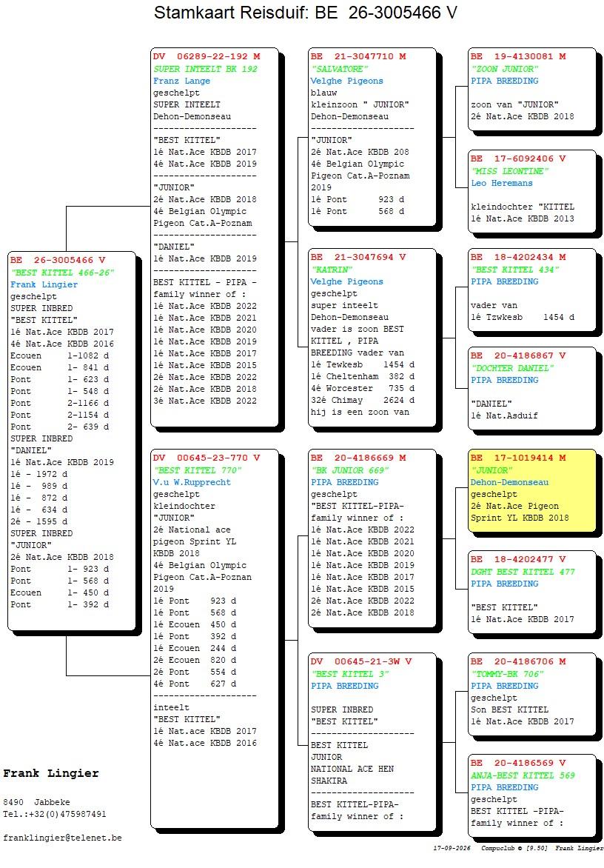
Task: Click 'PIPA BREEDING' under ZOON JUNIOR
Action: coord(505,81)
